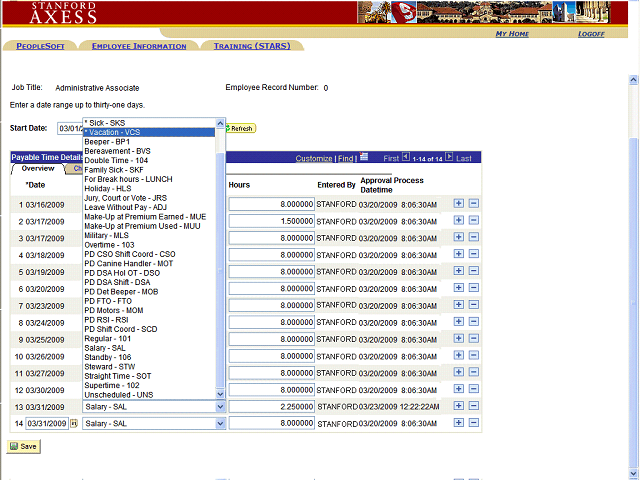Click the previous rows arrow icon
The height and width of the screenshot is (480, 640).
[x=406, y=158]
